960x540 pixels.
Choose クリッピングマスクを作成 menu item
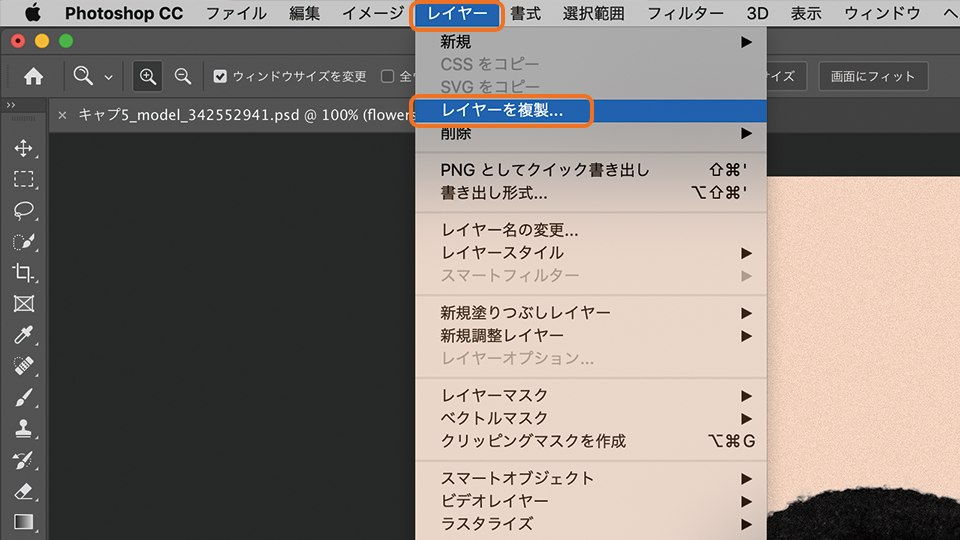[x=591, y=441]
